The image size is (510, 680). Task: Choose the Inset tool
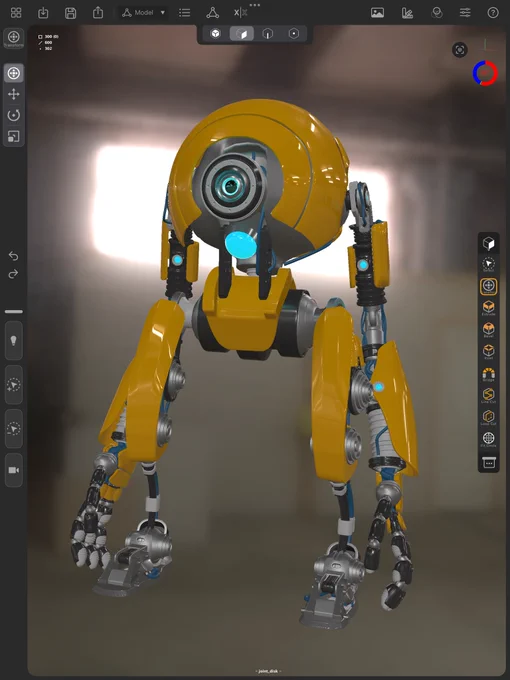coord(488,352)
